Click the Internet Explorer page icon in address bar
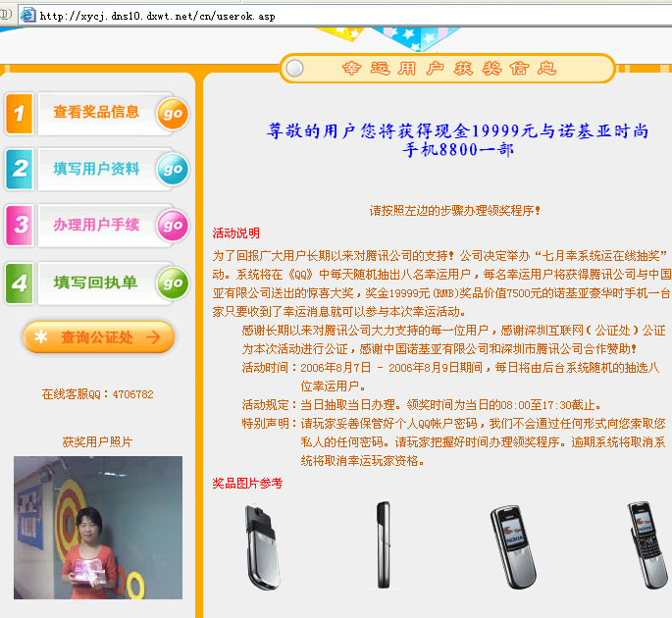This screenshot has width=672, height=618. (27, 16)
